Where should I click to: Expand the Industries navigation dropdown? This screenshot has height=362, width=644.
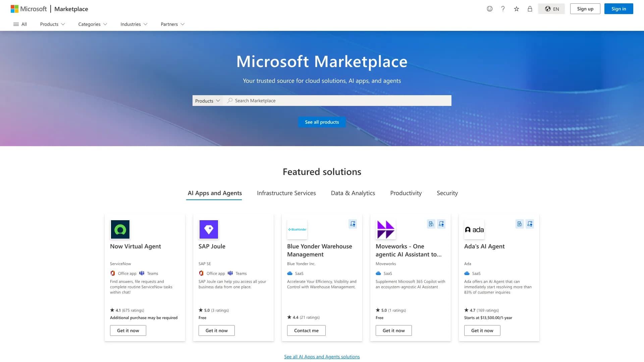(x=134, y=24)
